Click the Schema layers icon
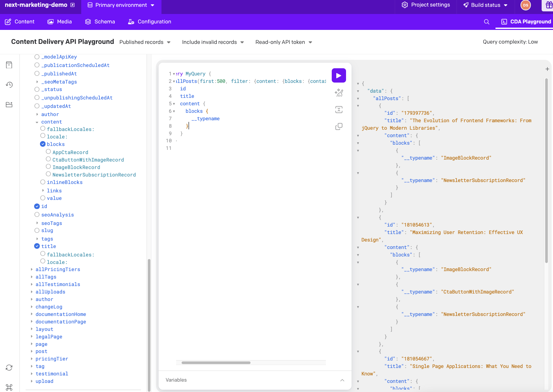This screenshot has height=392, width=553. click(x=88, y=22)
